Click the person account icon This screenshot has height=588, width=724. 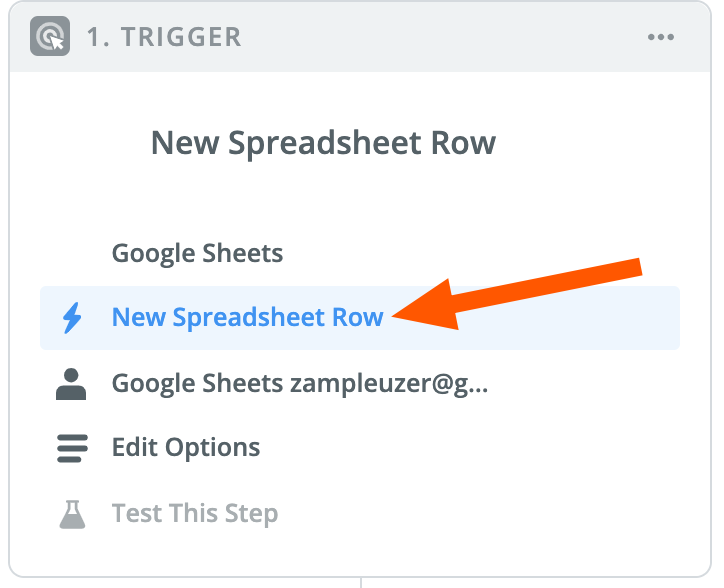point(72,383)
